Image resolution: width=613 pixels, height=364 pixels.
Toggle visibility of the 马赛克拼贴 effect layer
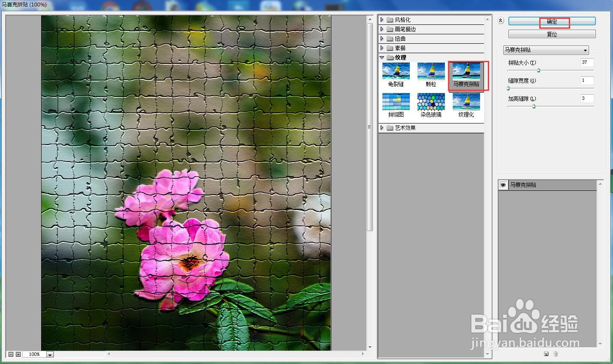[503, 185]
